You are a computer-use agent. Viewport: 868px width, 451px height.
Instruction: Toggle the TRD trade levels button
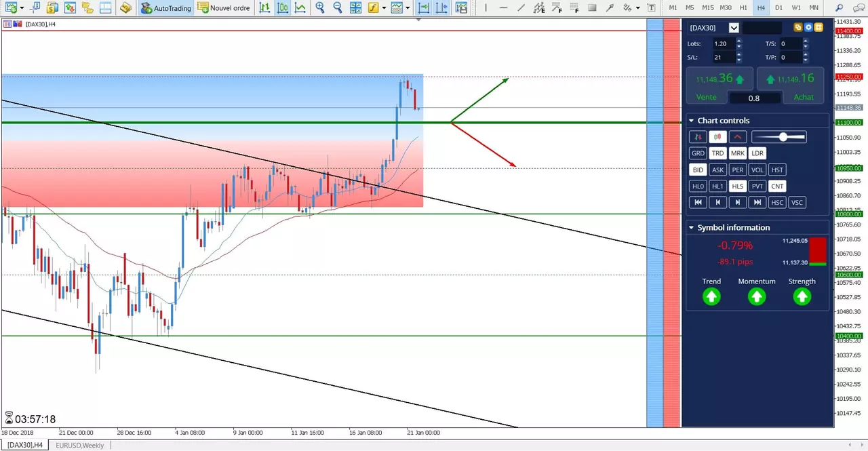point(717,153)
